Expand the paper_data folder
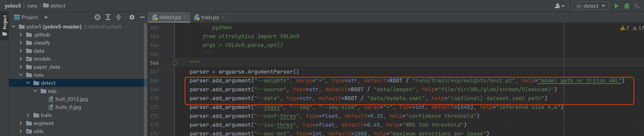Screen dimensions: 644x136 point(21,67)
